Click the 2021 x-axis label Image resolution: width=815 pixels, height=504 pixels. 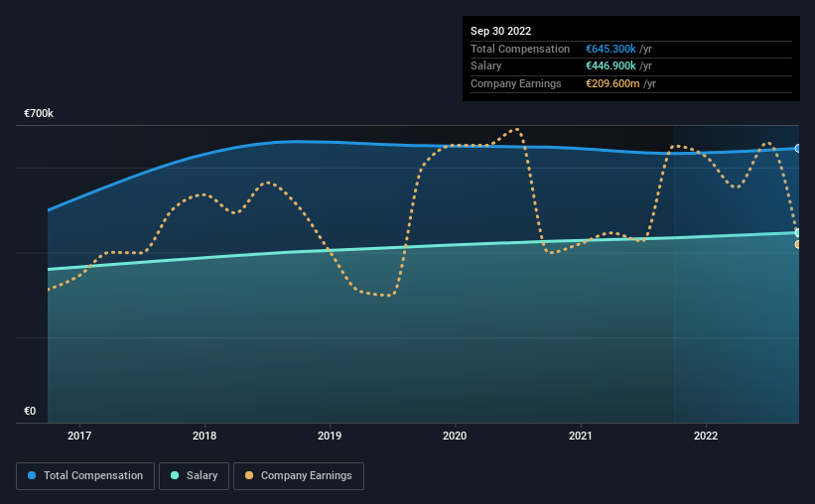click(x=580, y=436)
